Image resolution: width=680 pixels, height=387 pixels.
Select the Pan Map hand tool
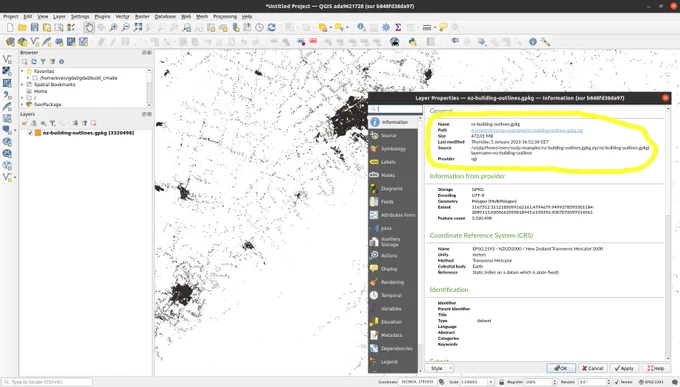click(89, 27)
